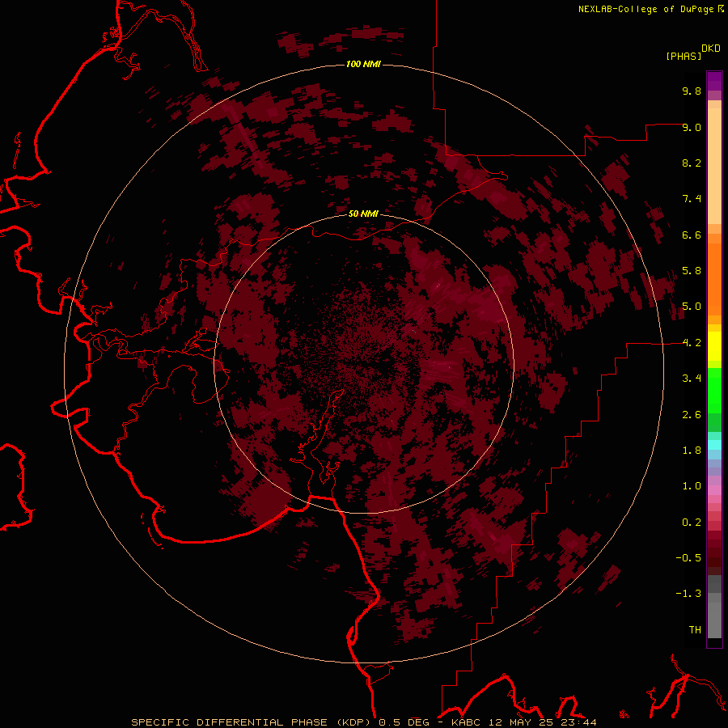Click the 7.4 scale value
Viewport: 728px width, 728px height.
692,199
